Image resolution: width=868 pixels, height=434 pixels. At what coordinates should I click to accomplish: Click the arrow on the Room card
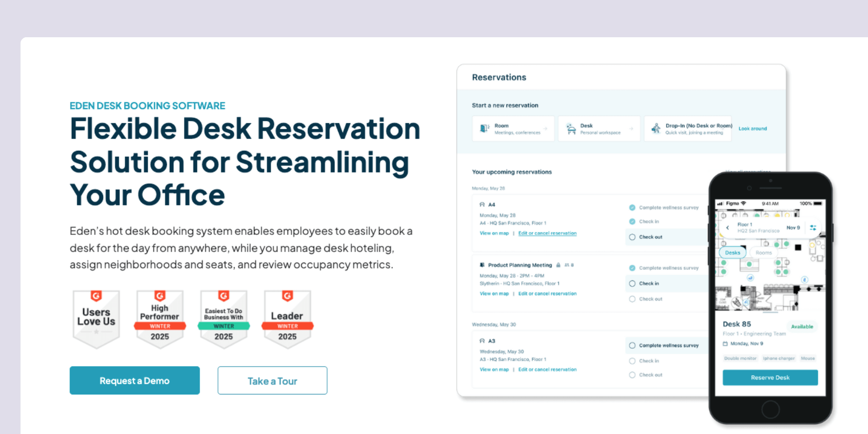(x=546, y=129)
